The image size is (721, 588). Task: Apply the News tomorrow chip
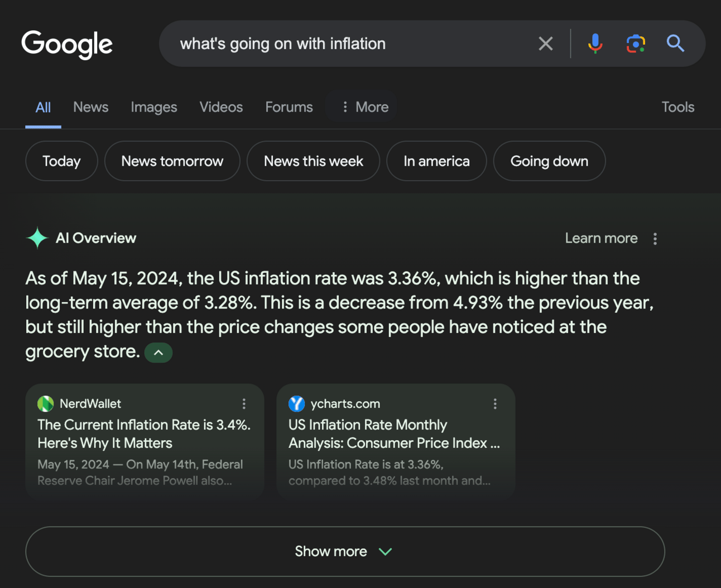[172, 161]
